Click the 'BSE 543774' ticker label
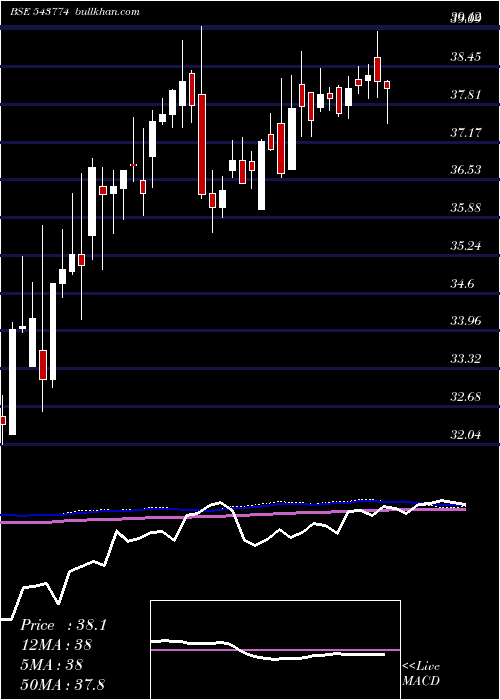This screenshot has height=700, width=500. [39, 12]
